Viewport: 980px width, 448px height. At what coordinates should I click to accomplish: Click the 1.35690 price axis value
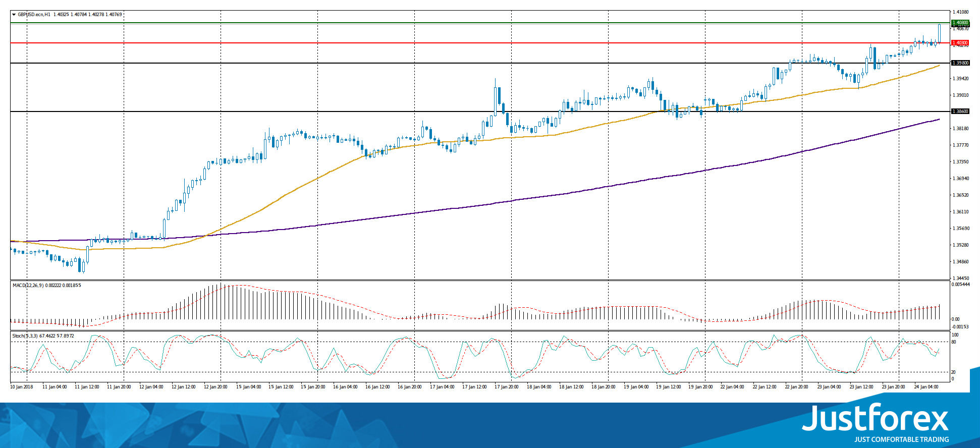coord(960,229)
